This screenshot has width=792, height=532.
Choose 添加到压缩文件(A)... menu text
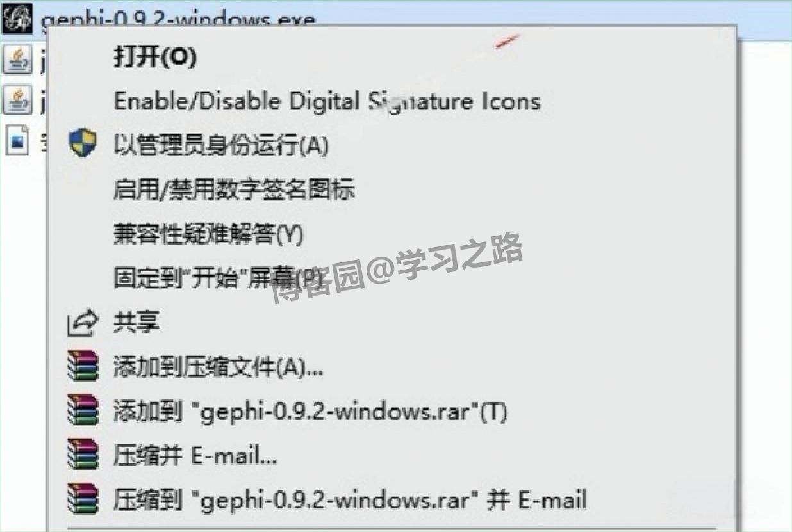(x=218, y=367)
